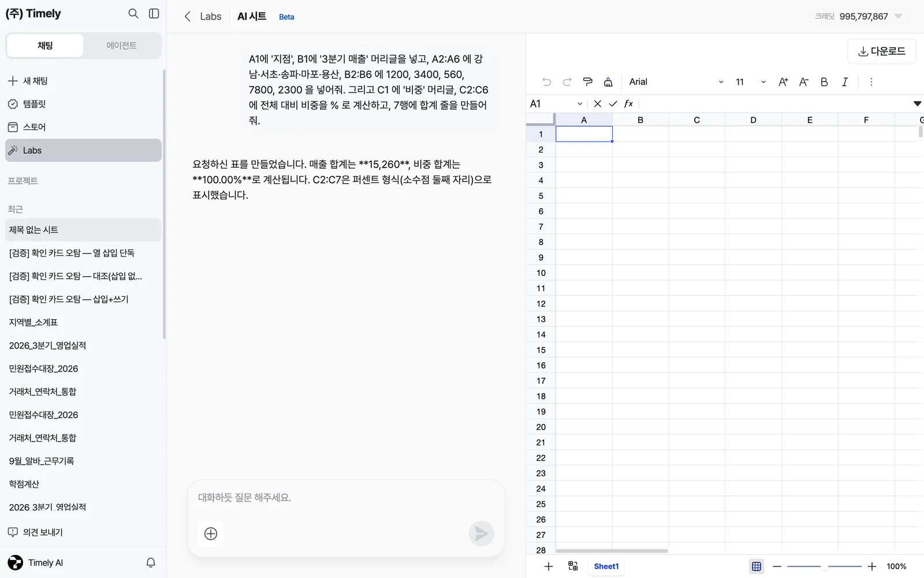
Task: Go back using the arrow before Labs
Action: pos(187,17)
